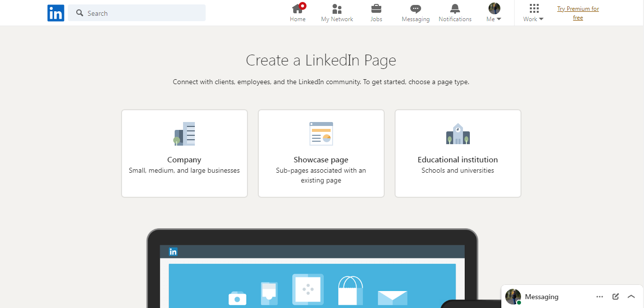
Task: Expand the Me dropdown
Action: pos(494,19)
